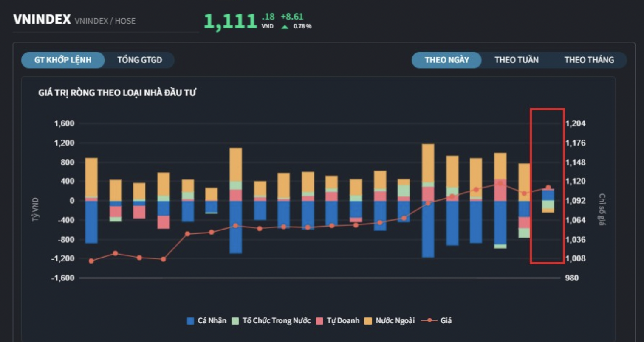
Task: Toggle the Cá Nhân series label
Action: click(x=212, y=321)
